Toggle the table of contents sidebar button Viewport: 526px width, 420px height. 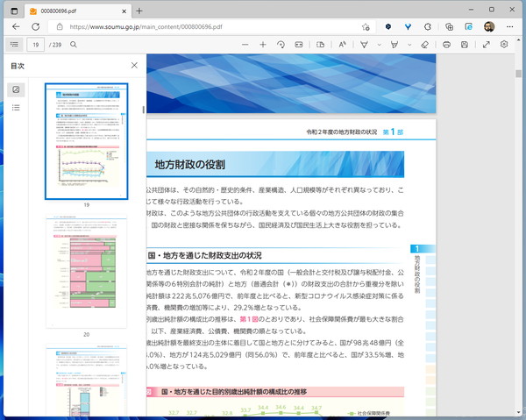click(x=14, y=44)
